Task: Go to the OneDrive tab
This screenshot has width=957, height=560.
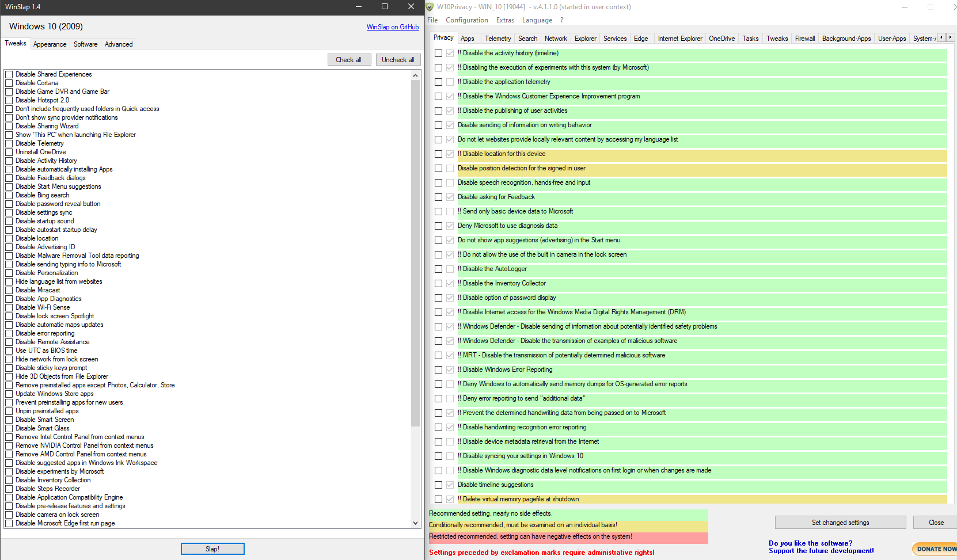Action: [x=722, y=39]
